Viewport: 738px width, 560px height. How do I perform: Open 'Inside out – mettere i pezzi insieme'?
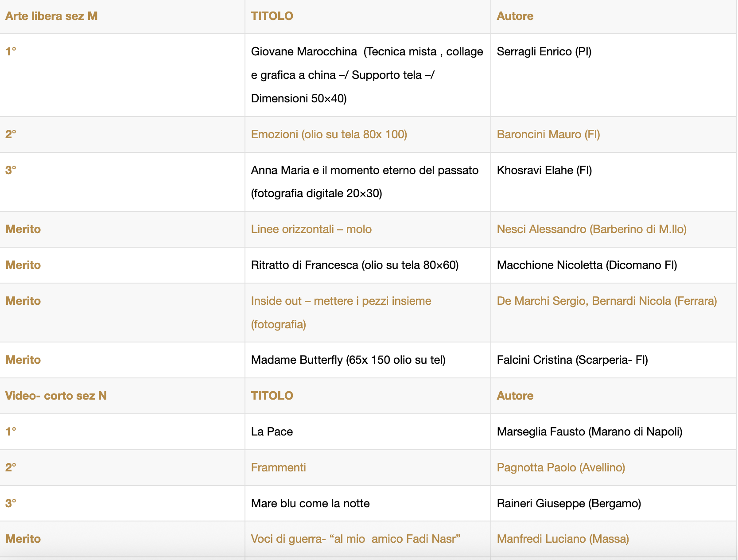(x=341, y=301)
